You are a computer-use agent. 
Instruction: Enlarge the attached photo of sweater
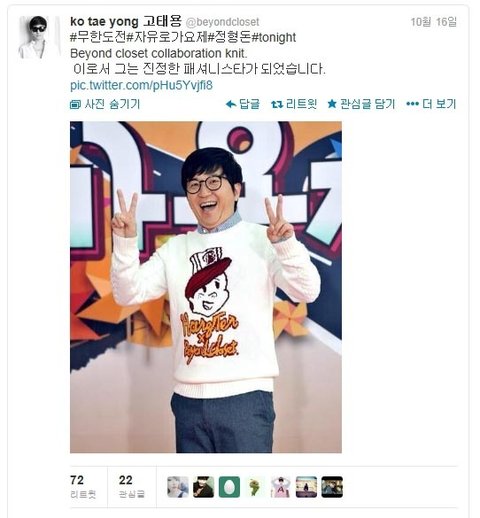206,287
